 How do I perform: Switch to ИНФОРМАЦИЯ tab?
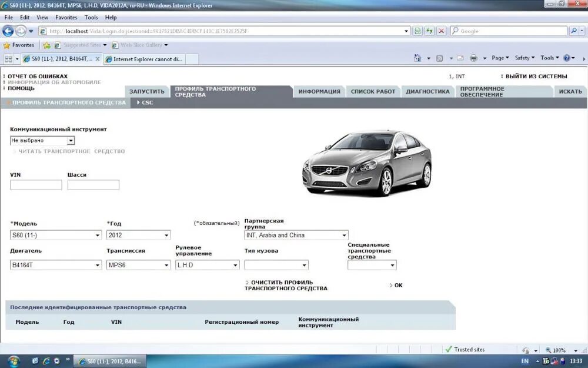click(319, 92)
